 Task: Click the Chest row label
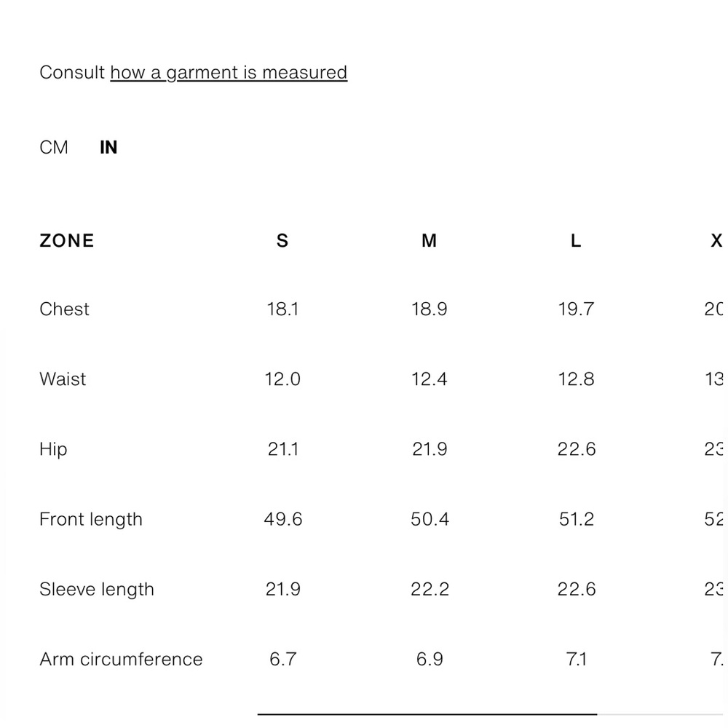click(x=64, y=309)
